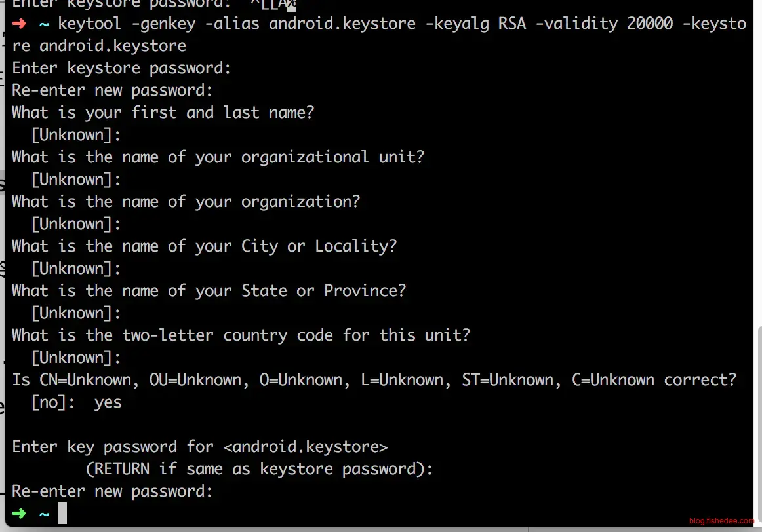
Task: Click "What is the name of your organization?"
Action: tap(186, 202)
